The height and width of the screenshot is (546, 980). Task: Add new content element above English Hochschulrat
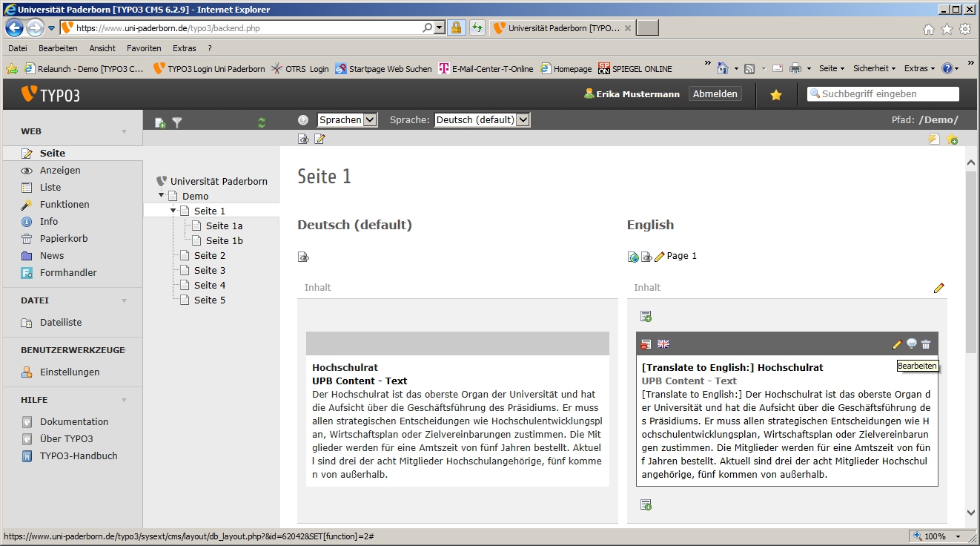point(646,317)
